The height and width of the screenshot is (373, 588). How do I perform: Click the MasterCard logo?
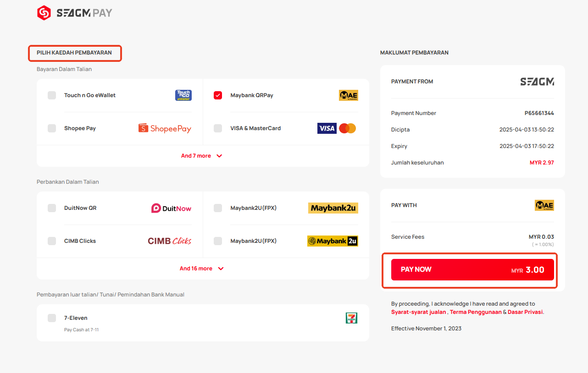(348, 128)
